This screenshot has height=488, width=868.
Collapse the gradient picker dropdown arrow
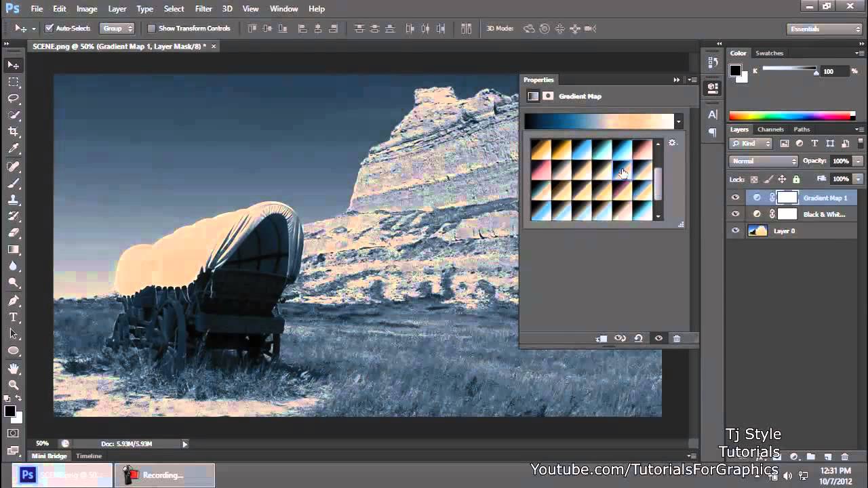pos(679,122)
